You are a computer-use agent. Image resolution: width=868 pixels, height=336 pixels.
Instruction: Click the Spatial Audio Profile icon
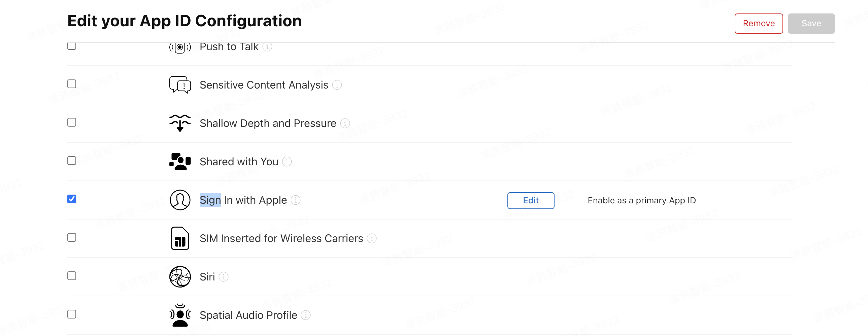coord(180,315)
